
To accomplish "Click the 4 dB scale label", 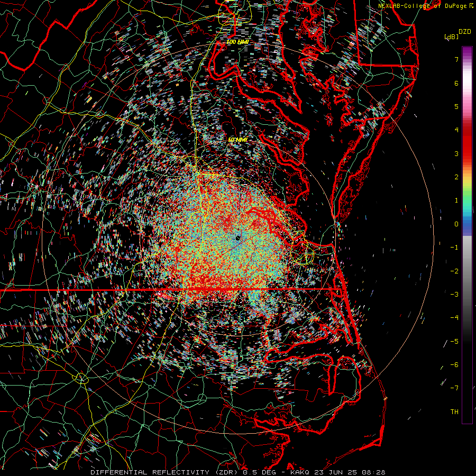I will 456,130.
